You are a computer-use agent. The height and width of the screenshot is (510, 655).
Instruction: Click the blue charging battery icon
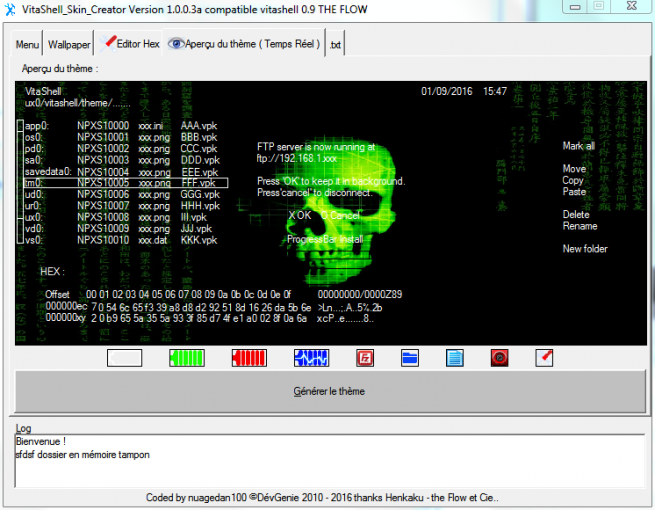(x=311, y=357)
